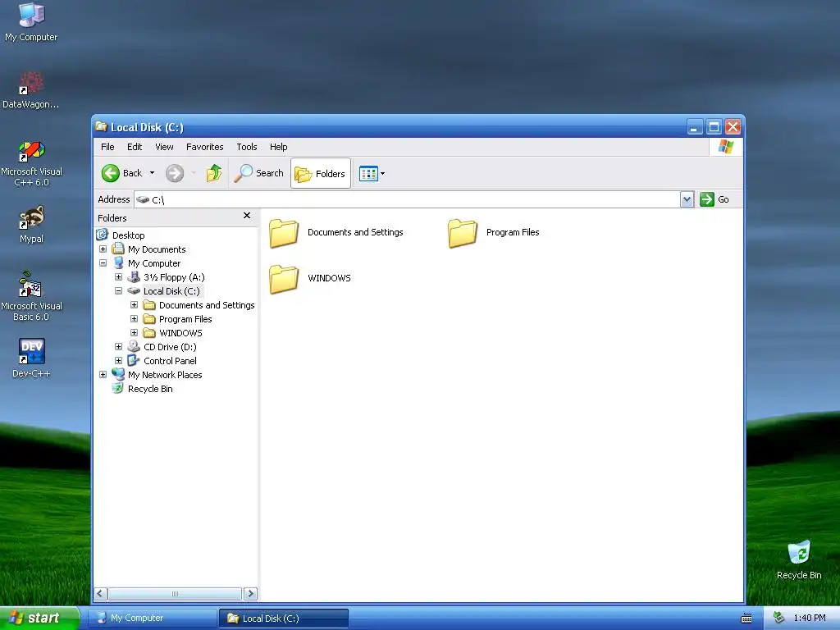Select Recycle Bin desktop icon

click(x=799, y=560)
